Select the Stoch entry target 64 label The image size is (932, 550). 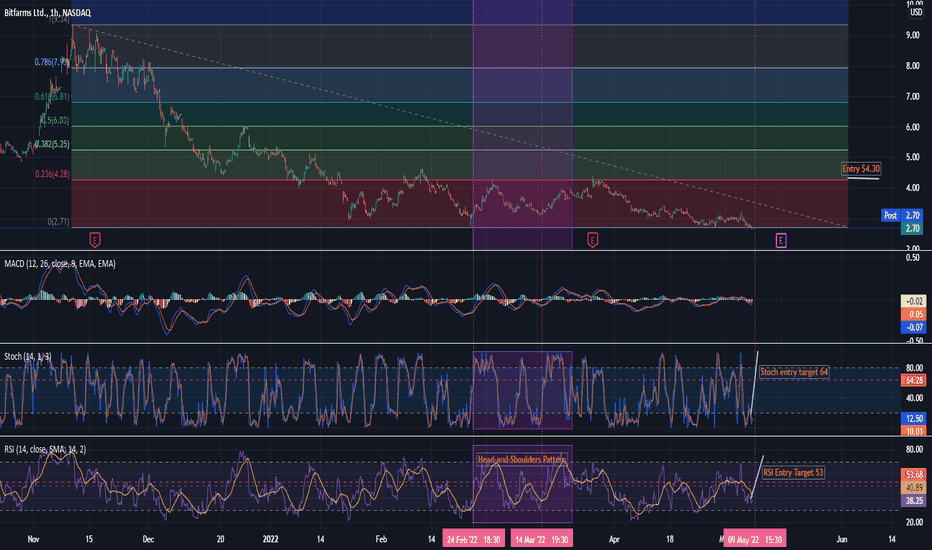pos(794,372)
